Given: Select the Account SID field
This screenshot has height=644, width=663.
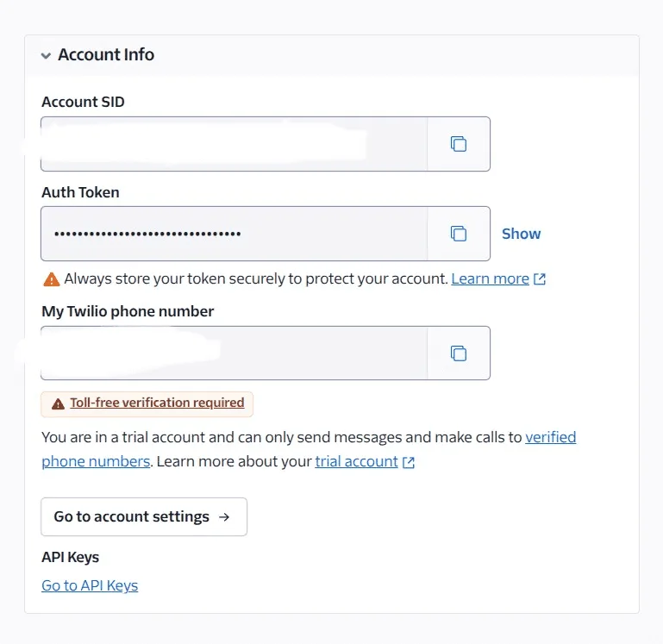Looking at the screenshot, I should [234, 144].
